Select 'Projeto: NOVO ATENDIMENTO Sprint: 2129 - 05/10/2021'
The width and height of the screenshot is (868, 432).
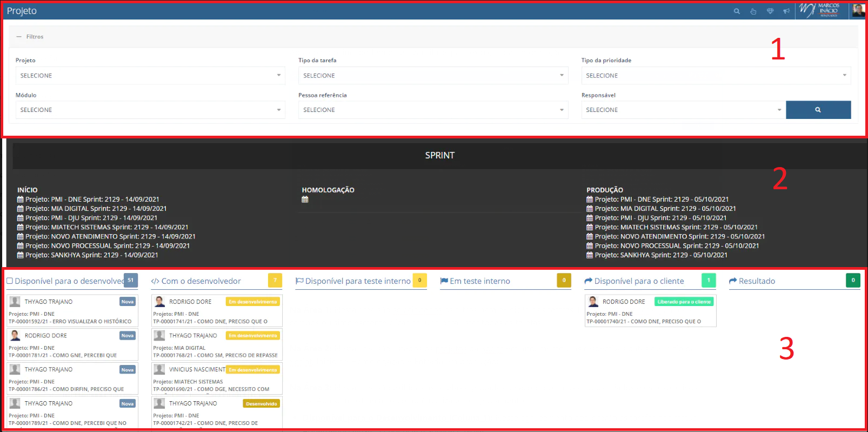680,236
